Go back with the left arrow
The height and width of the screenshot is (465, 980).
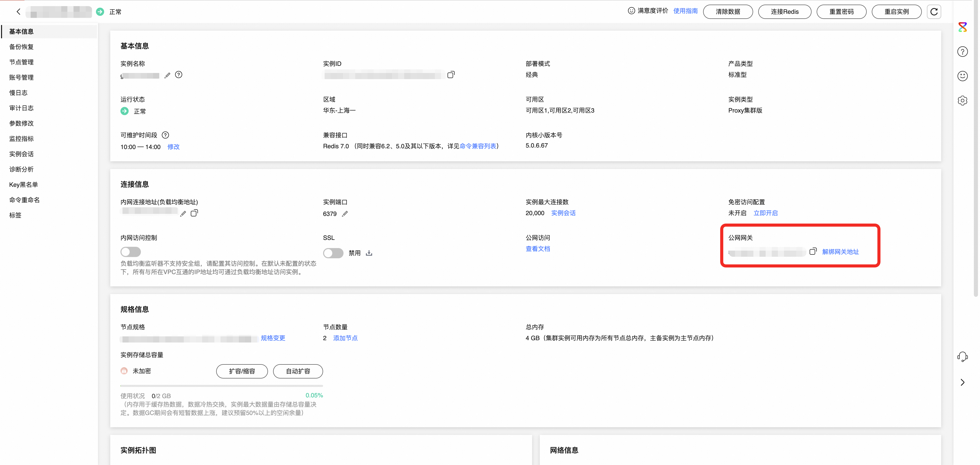point(18,12)
